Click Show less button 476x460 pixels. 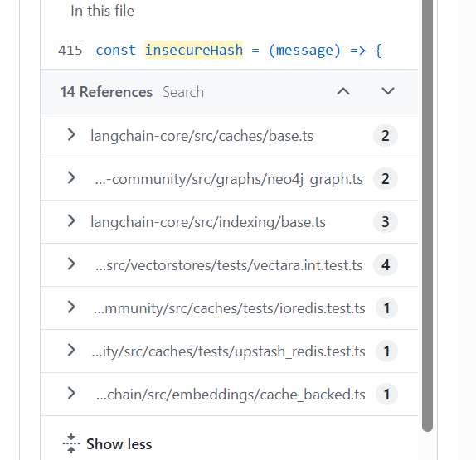(107, 444)
